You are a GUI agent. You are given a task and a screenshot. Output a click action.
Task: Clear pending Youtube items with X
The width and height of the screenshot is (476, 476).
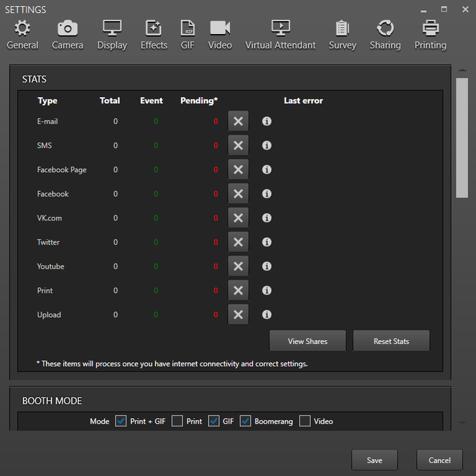(x=238, y=267)
